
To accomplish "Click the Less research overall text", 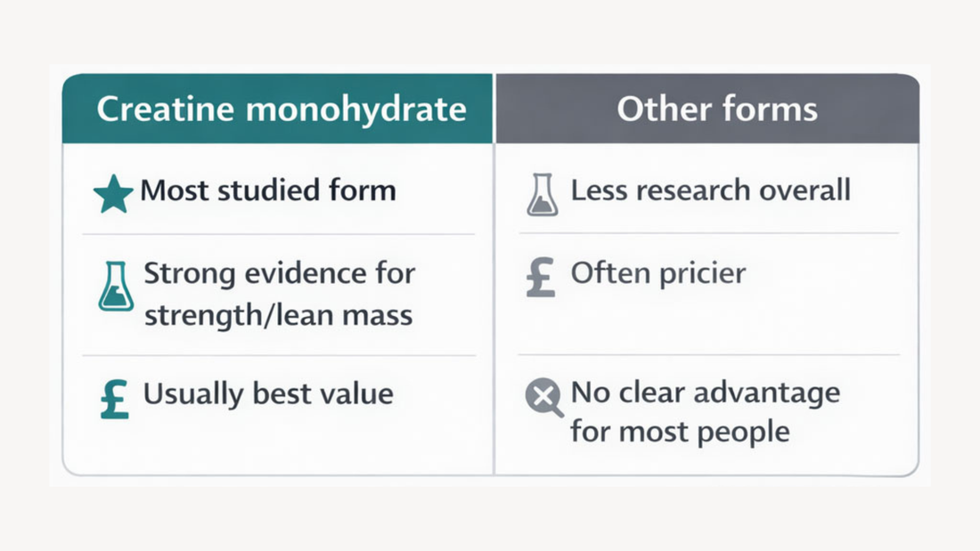I will pyautogui.click(x=711, y=190).
